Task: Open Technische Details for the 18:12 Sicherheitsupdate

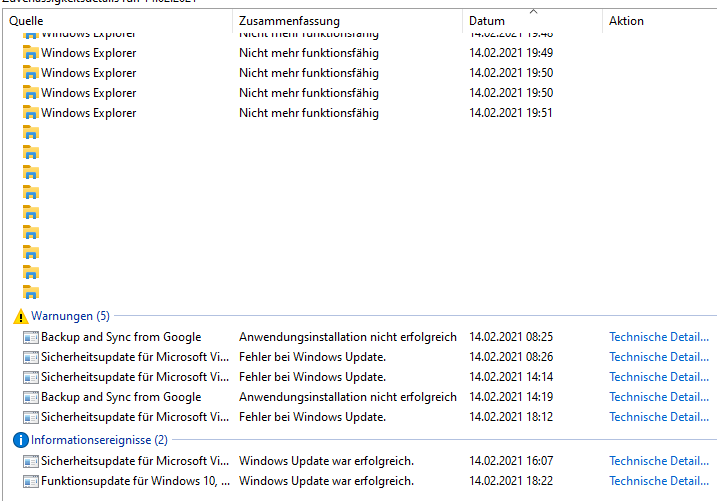Action: pyautogui.click(x=659, y=417)
